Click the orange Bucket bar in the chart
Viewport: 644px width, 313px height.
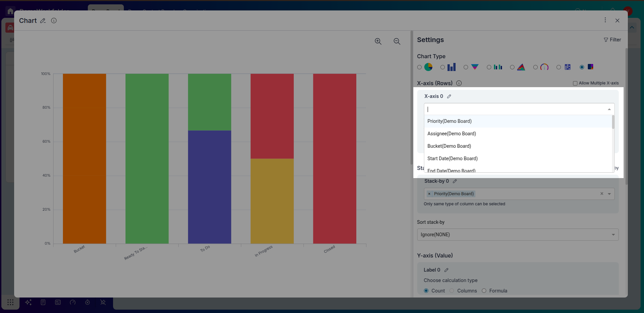pyautogui.click(x=84, y=159)
